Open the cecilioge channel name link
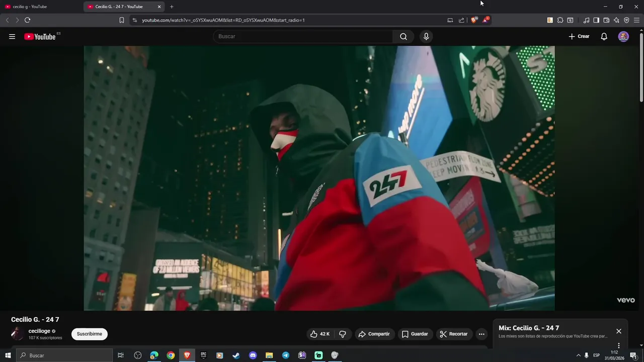Viewport: 644px width, 362px height. [x=39, y=331]
